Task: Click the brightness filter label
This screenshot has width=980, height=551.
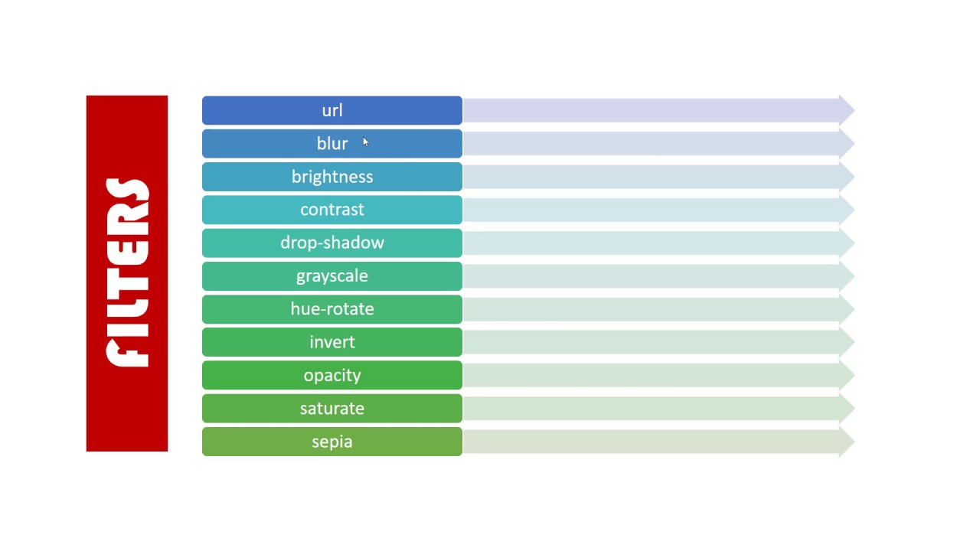Action: (x=332, y=177)
